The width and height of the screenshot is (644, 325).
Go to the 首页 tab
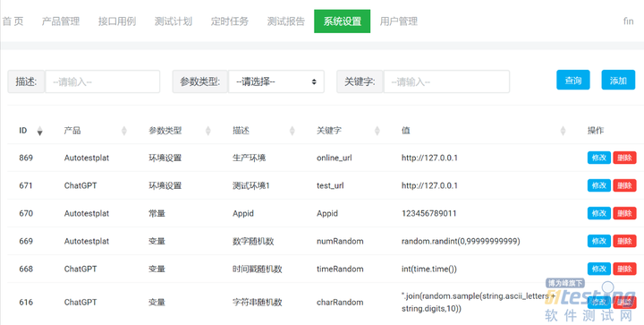click(13, 21)
